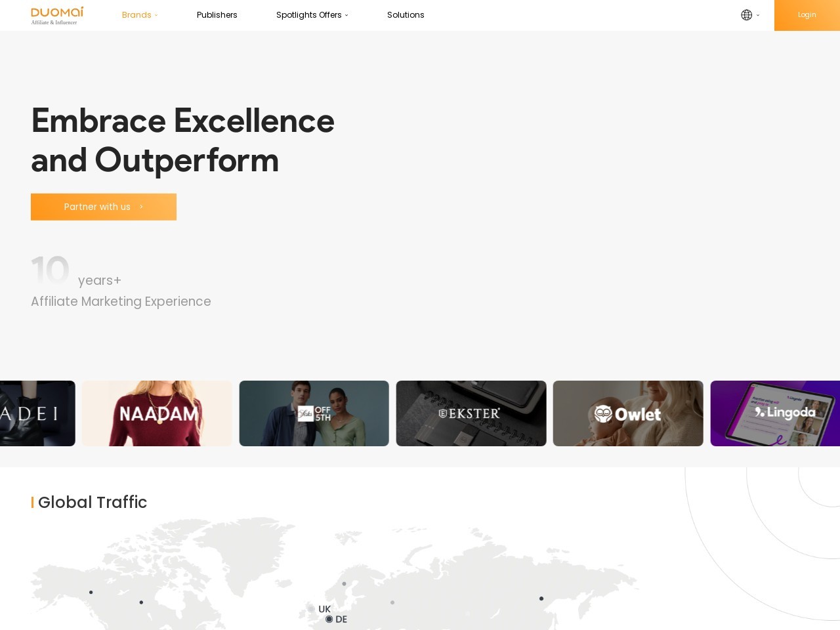Image resolution: width=840 pixels, height=630 pixels.
Task: Click the Duomai logo
Action: coord(57,15)
